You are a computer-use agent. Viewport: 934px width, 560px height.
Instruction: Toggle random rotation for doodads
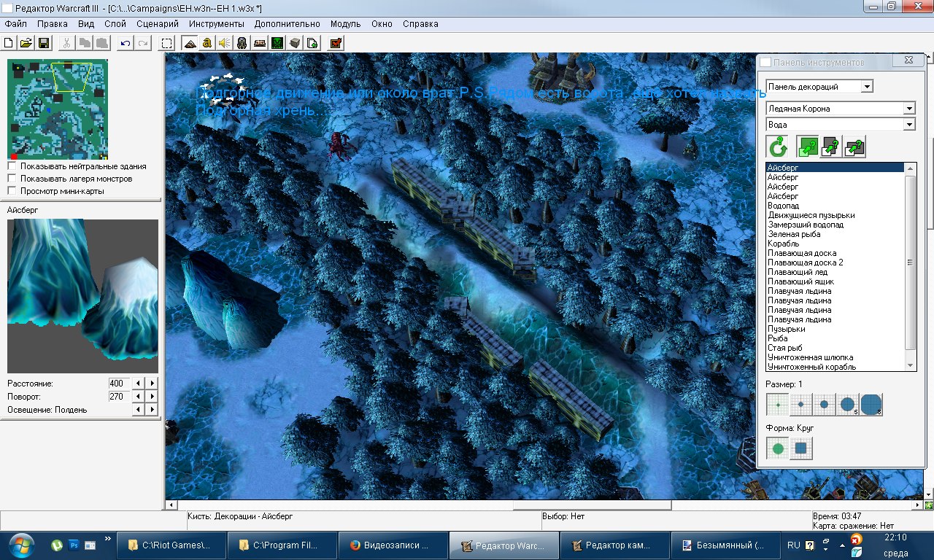pos(778,147)
